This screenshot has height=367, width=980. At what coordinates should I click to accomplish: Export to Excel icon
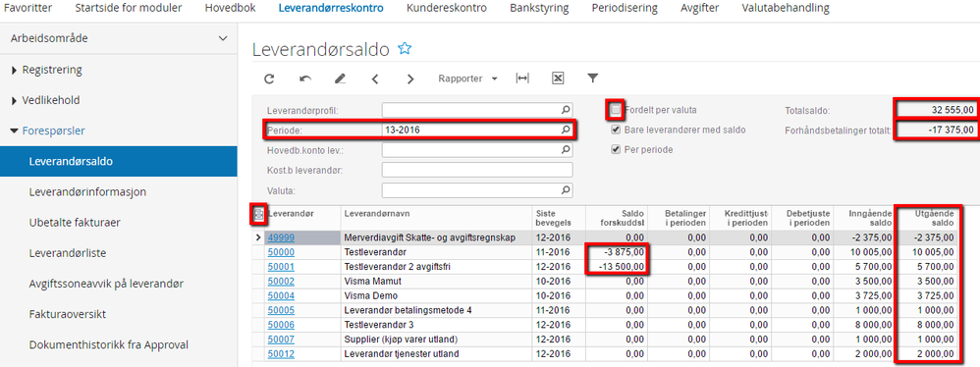click(x=558, y=79)
